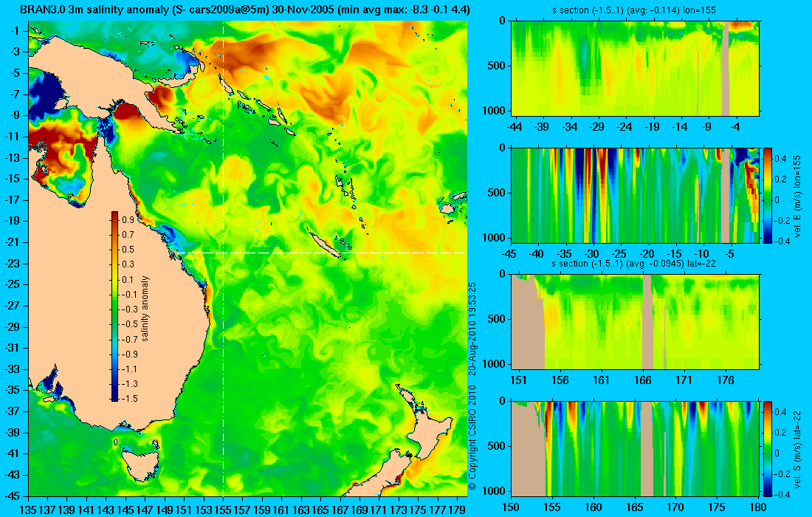Viewport: 812px width, 517px height.
Task: Click the '-24' label on lon=155 salinity section
Action: coord(625,127)
